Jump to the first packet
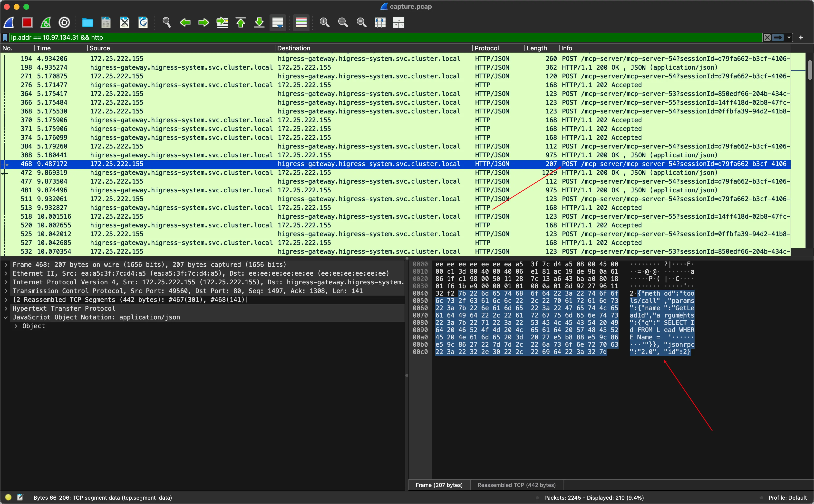This screenshot has width=814, height=504. pyautogui.click(x=241, y=22)
